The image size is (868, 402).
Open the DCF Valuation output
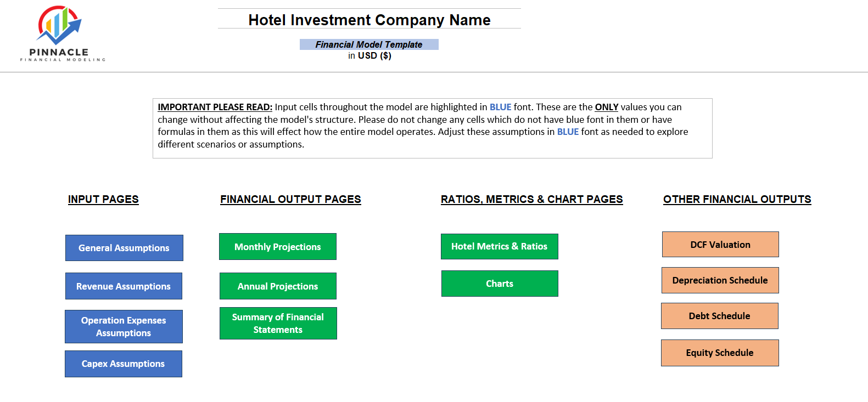(x=720, y=244)
